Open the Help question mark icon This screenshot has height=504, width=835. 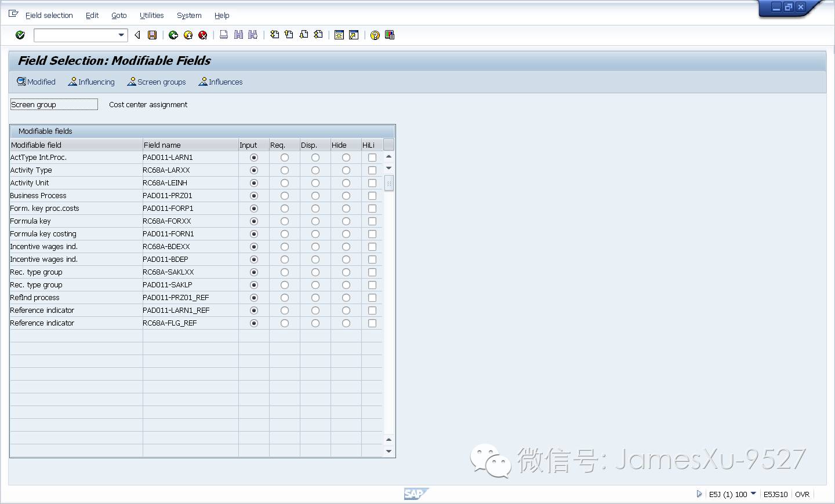point(375,35)
